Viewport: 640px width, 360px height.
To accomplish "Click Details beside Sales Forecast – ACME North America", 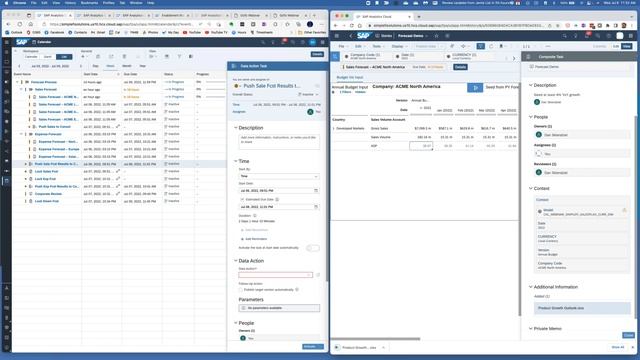I will 460,67.
